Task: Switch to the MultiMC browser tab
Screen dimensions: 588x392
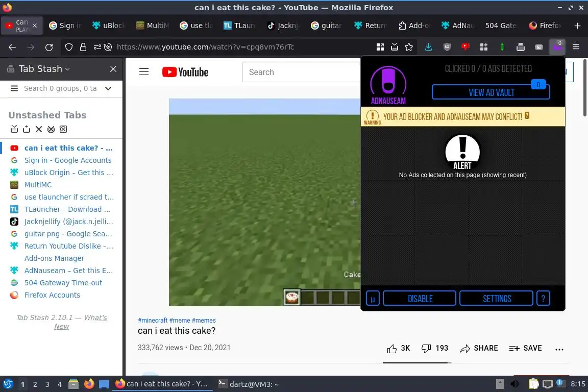Action: 152,26
